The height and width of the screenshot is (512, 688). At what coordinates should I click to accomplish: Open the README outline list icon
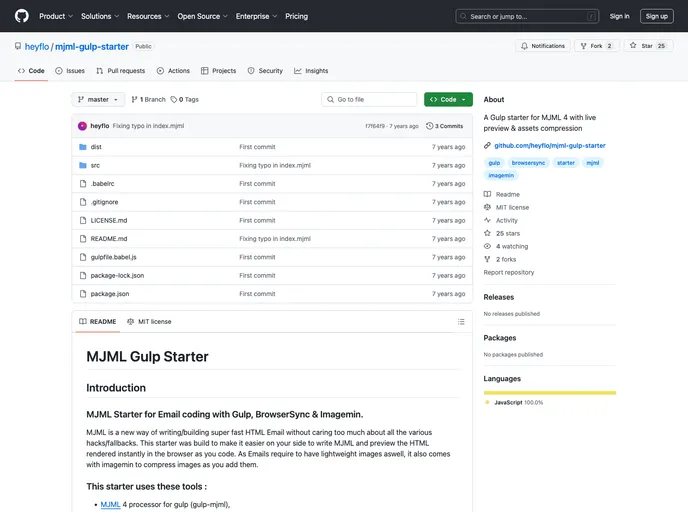[461, 322]
